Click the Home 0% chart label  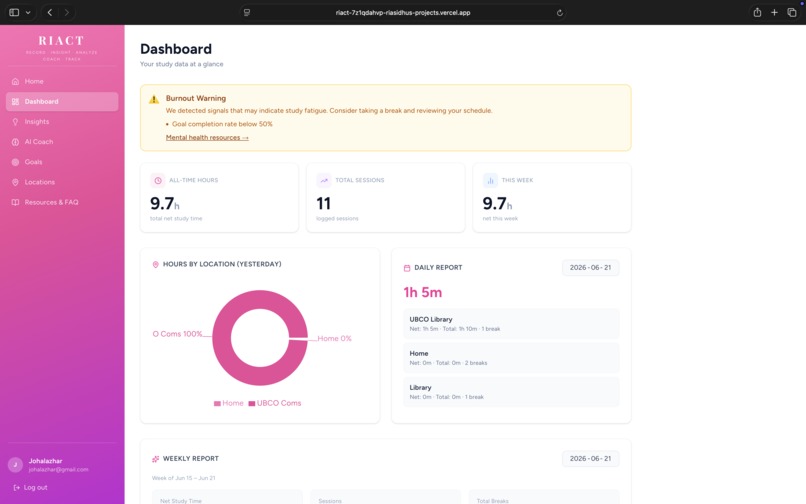334,338
